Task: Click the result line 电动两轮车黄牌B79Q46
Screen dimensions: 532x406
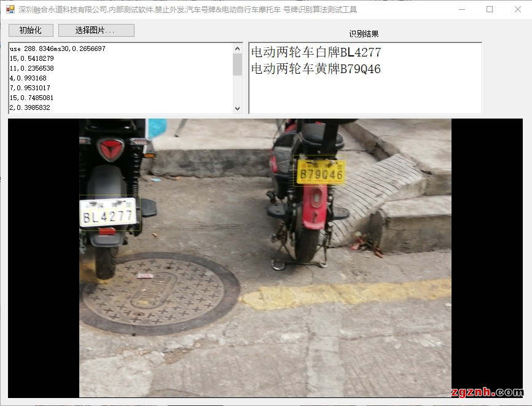Action: (x=316, y=69)
